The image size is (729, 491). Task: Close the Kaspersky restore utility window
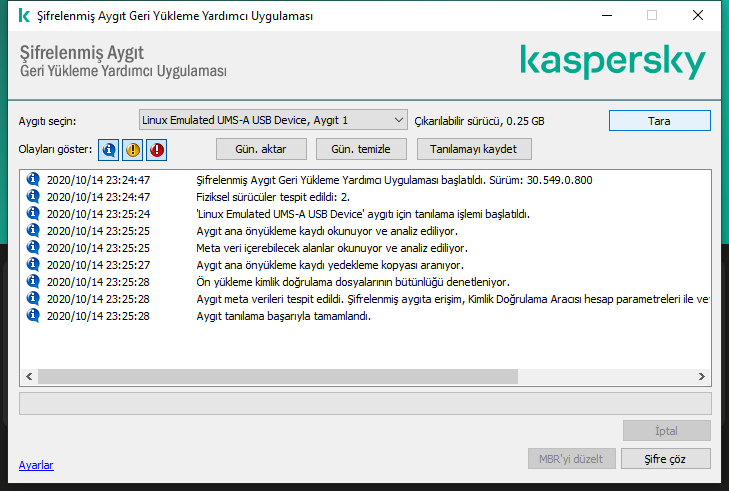pyautogui.click(x=698, y=15)
